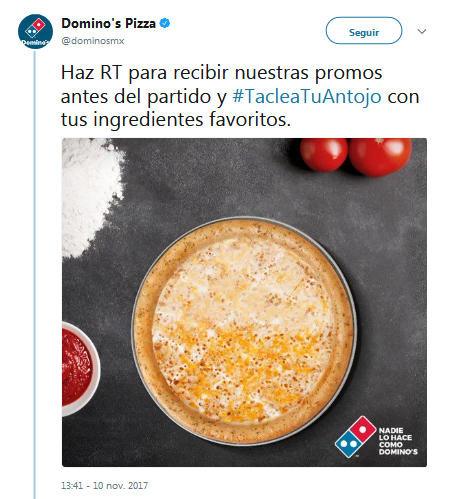
Task: Click the blue verified badge
Action: tap(165, 23)
